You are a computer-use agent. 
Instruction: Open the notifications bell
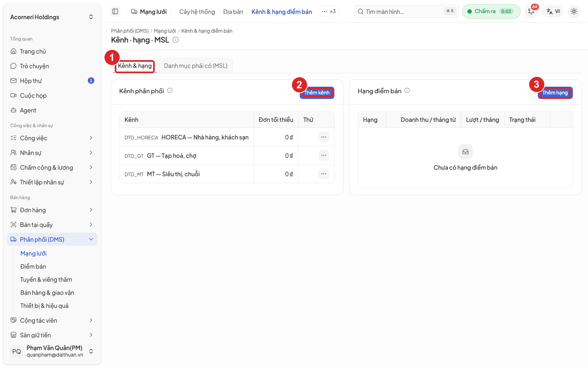(531, 11)
